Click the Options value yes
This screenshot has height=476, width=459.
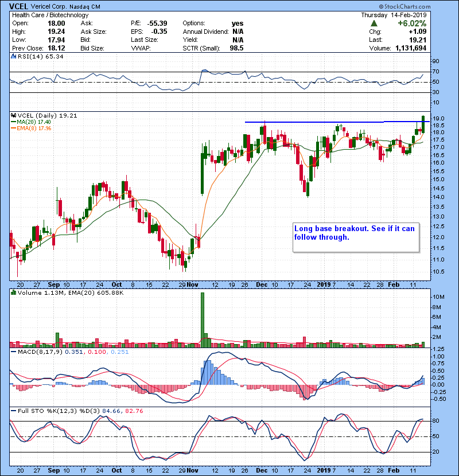(238, 24)
